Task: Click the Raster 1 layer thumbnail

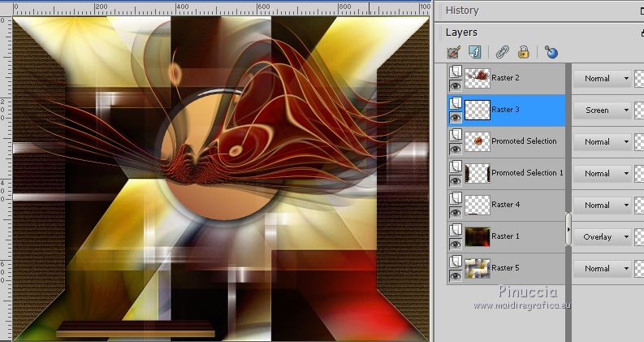Action: click(x=478, y=236)
